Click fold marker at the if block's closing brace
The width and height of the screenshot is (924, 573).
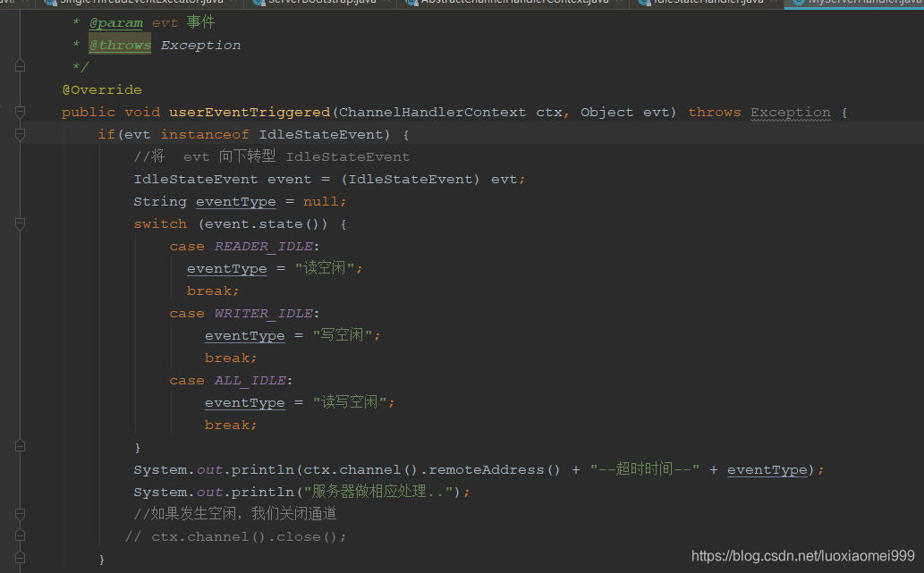pyautogui.click(x=20, y=557)
